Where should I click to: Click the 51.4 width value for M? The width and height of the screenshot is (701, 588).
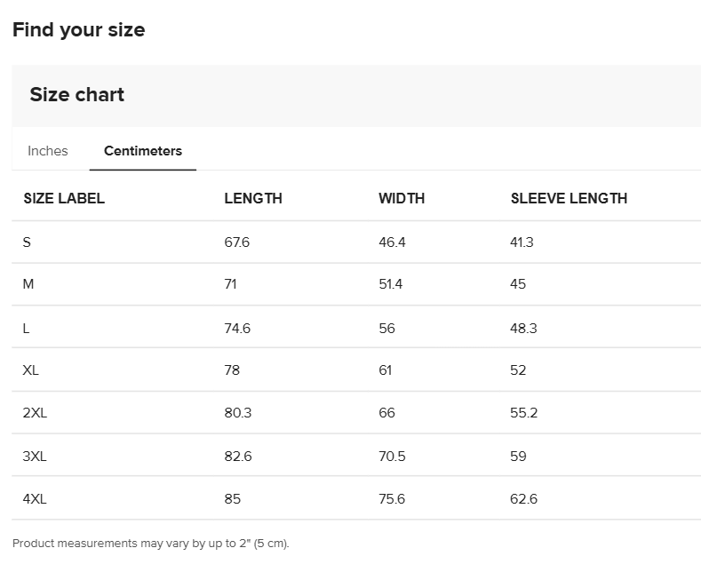pos(390,284)
